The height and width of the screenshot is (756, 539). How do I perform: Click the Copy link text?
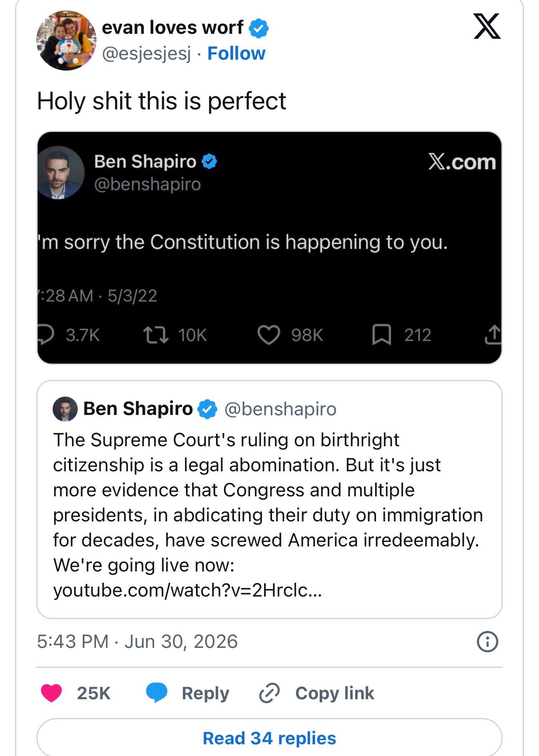coord(335,693)
